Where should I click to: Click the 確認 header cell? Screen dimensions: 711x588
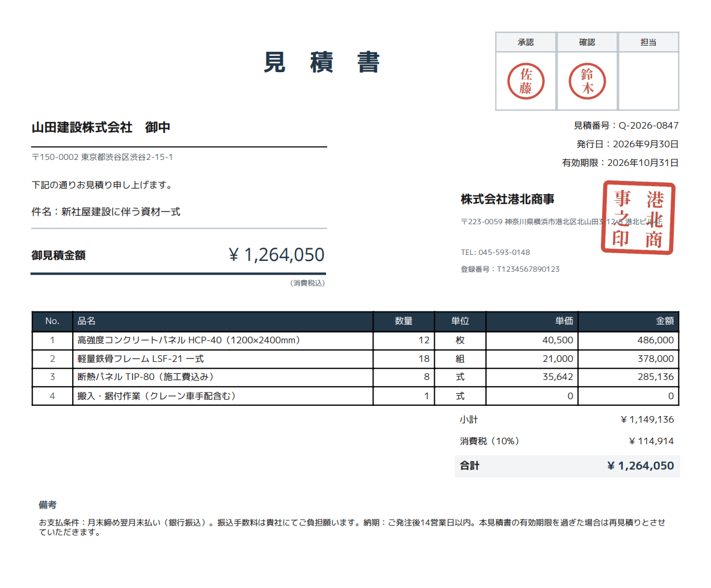click(587, 42)
